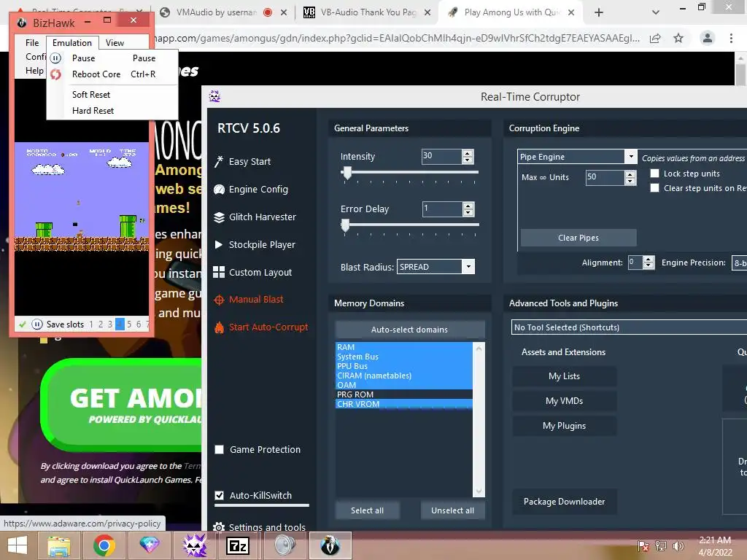Screen dimensions: 747x560
Task: Click the BizHawk status bar pause icon
Action: (x=37, y=324)
